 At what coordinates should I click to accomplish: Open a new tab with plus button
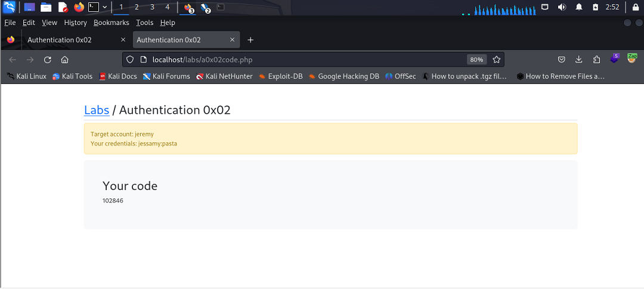pyautogui.click(x=250, y=40)
